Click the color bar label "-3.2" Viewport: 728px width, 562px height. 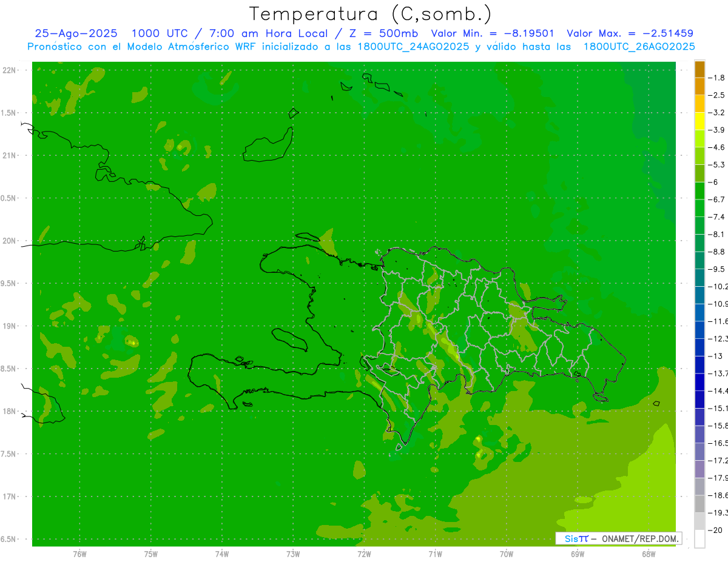(x=716, y=113)
